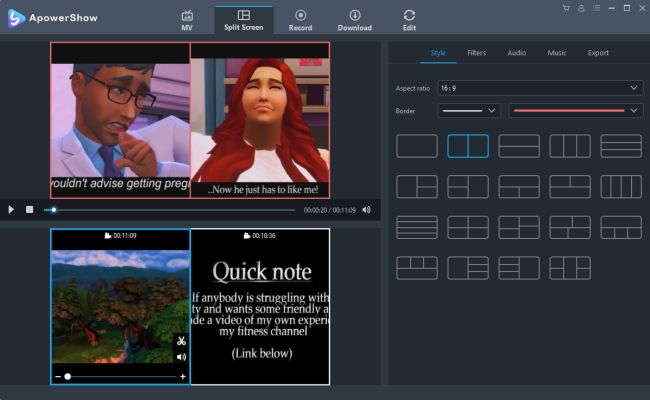The height and width of the screenshot is (400, 650).
Task: Stop the preview playback
Action: click(29, 210)
